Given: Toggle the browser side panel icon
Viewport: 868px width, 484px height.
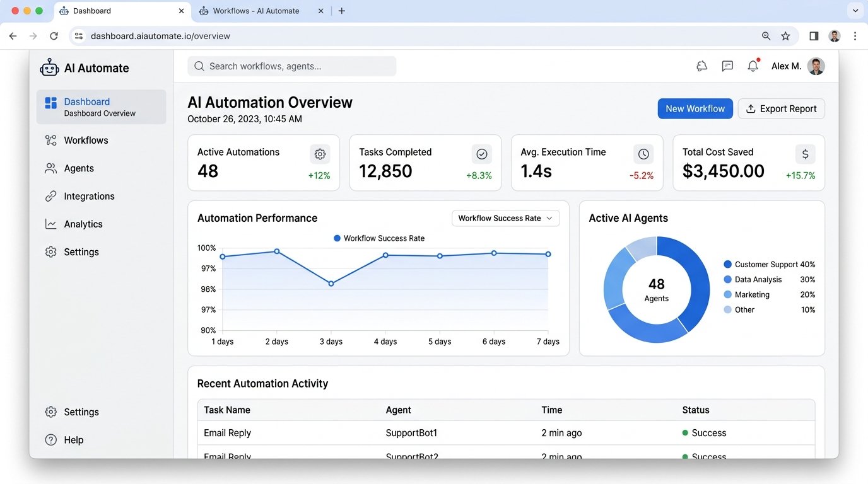Looking at the screenshot, I should (814, 36).
